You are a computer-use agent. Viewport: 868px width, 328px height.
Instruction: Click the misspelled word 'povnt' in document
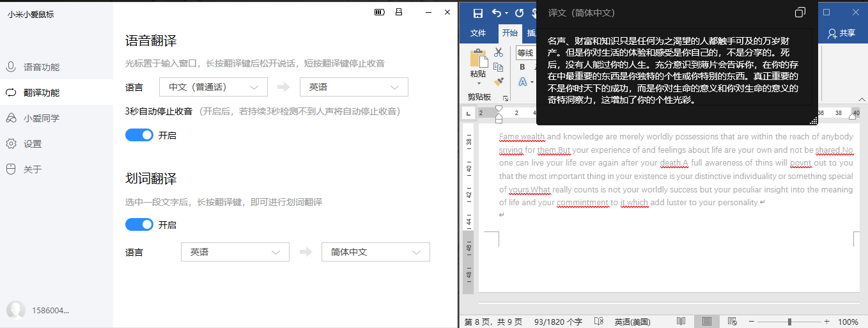tap(800, 162)
